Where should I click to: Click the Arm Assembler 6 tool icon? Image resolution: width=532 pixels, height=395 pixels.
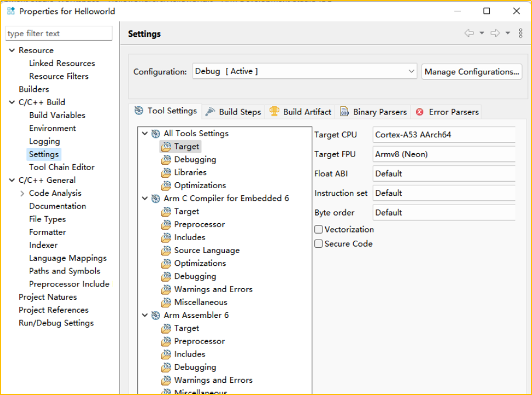[x=156, y=316]
